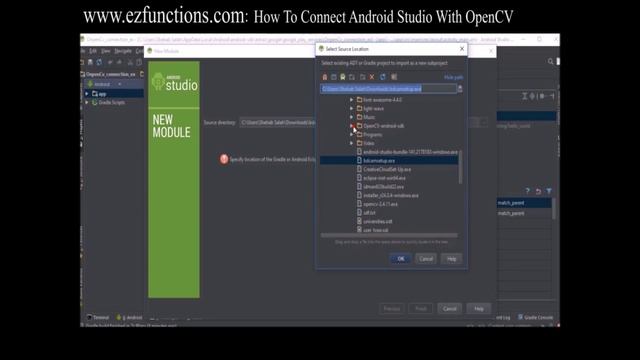Click the red Delete icon in the dialog toolbar

coord(372,77)
